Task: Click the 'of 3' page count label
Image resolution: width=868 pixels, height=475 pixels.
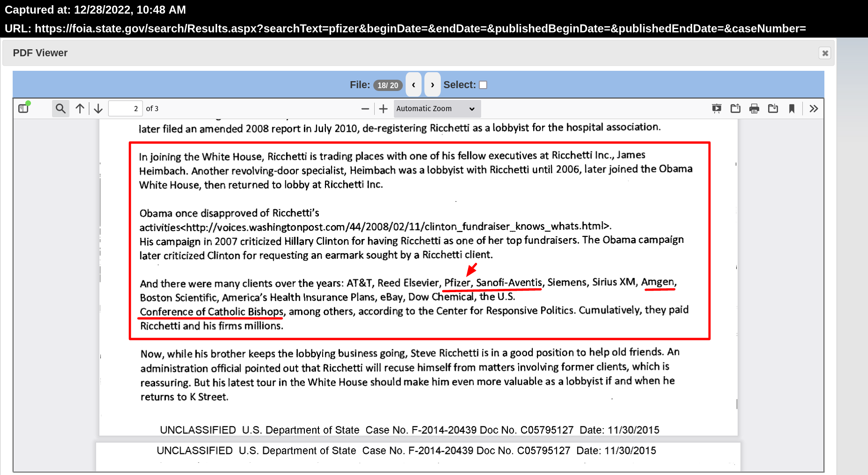Action: point(152,108)
